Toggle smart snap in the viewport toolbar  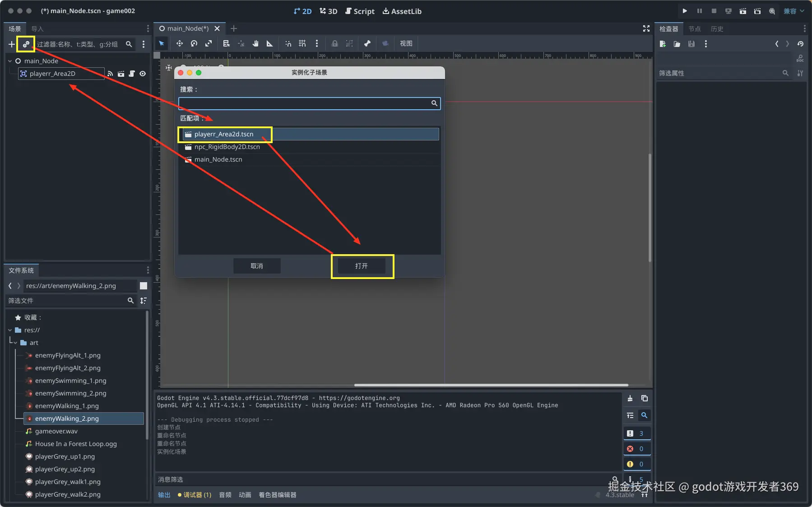coord(288,43)
